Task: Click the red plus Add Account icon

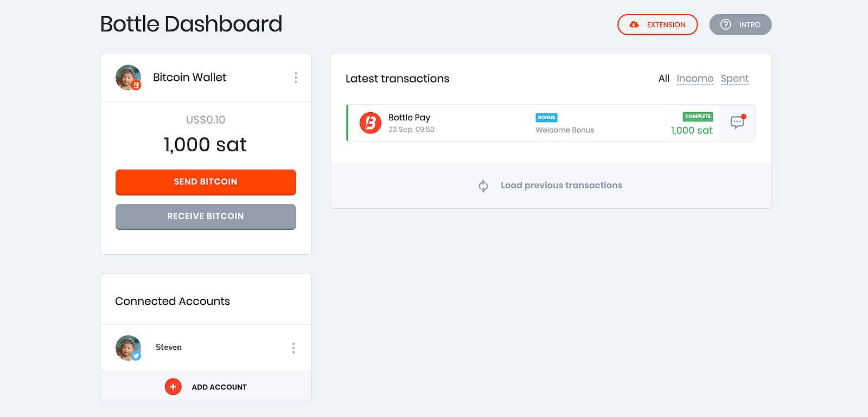Action: [x=173, y=387]
